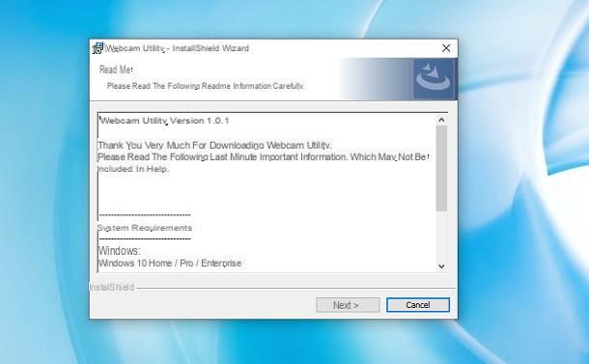Screen dimensions: 589x364
Task: Click 'Please Read The Following Last Minute' line
Action: pos(263,157)
